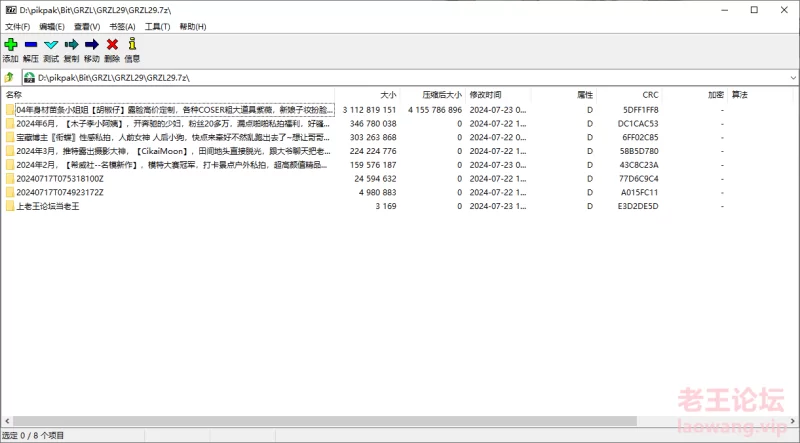
Task: Click folder icon of 上老王论坛当老王
Action: 10,206
